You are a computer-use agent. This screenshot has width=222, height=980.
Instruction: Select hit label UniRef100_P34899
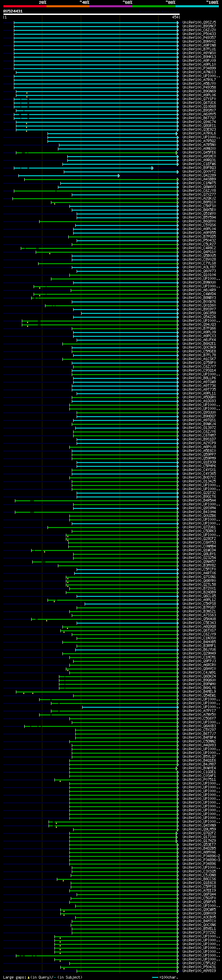click(199, 68)
